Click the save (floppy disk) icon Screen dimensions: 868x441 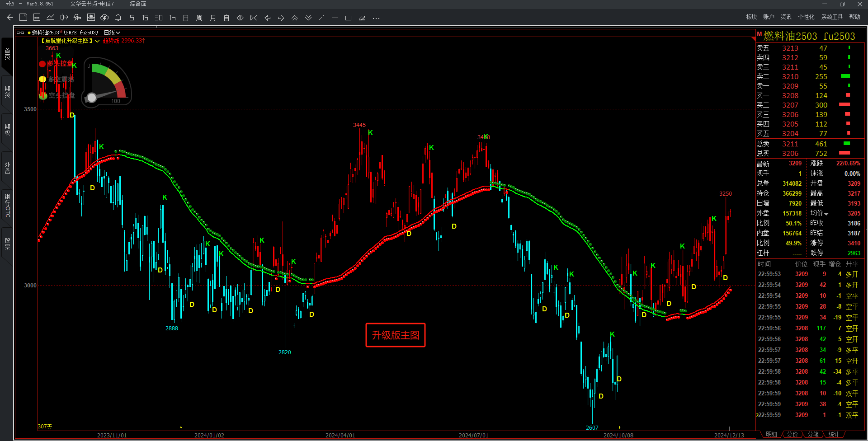[x=24, y=18]
